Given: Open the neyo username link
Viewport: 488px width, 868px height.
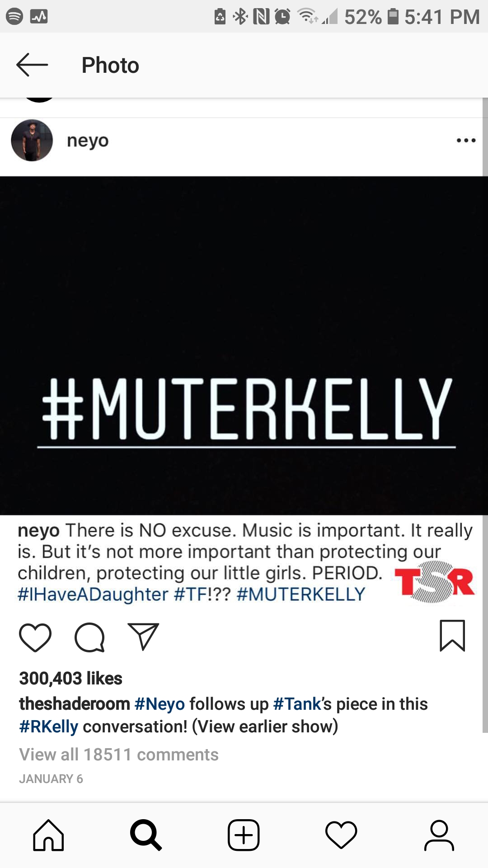Looking at the screenshot, I should point(88,141).
